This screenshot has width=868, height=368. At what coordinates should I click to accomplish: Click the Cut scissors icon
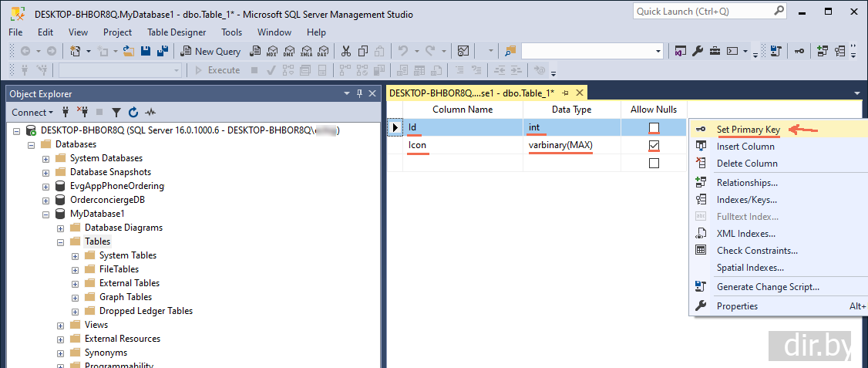(x=346, y=51)
